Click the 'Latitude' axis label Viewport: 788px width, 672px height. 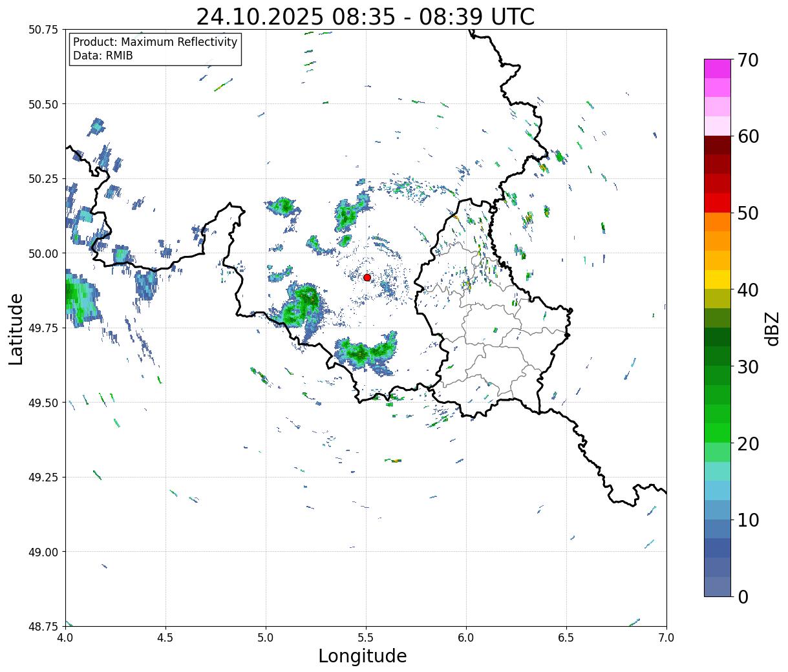pyautogui.click(x=16, y=328)
